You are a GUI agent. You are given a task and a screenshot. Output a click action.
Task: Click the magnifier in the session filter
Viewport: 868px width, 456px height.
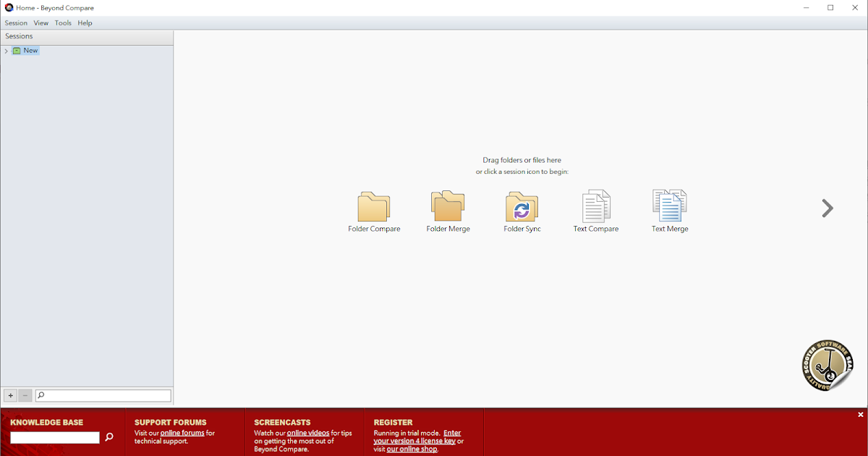tap(41, 396)
